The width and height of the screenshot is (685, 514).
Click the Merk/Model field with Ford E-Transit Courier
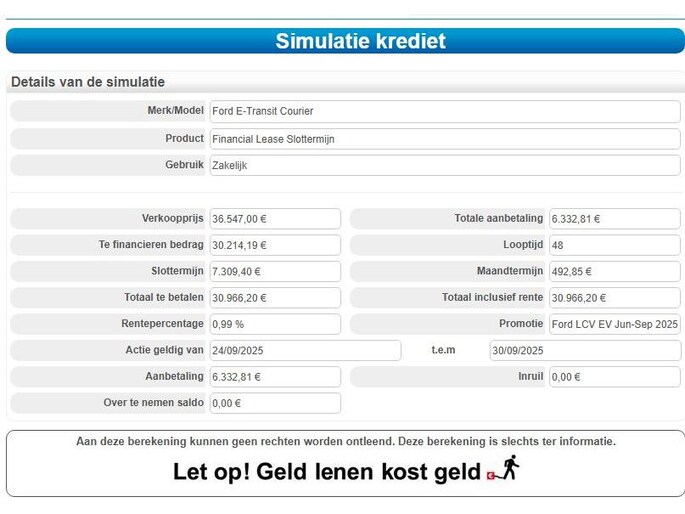pyautogui.click(x=444, y=111)
